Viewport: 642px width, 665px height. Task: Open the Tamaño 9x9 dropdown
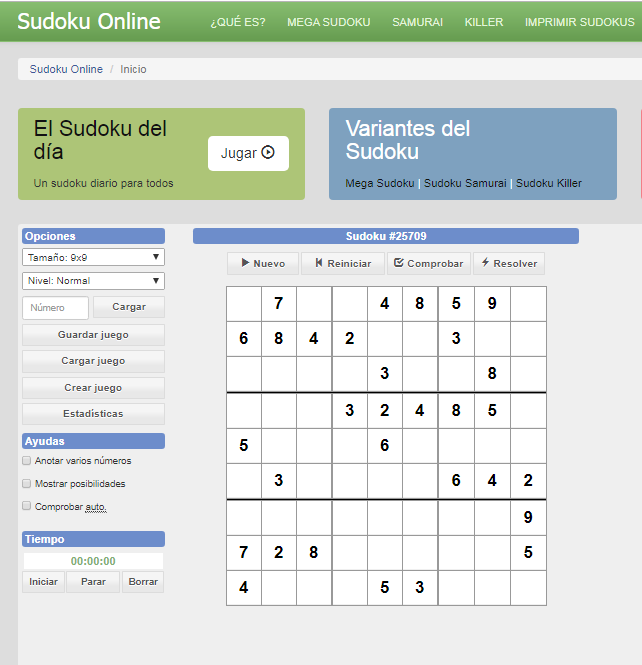tap(93, 257)
